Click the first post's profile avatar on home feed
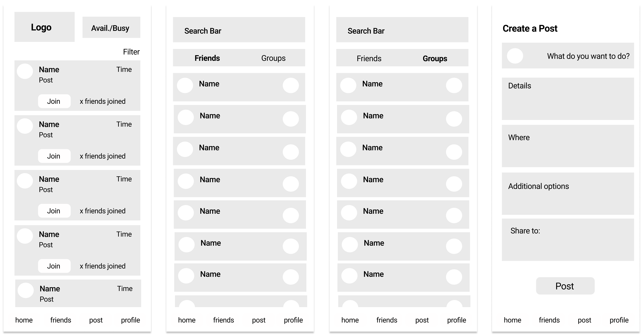Viewport: 644px width, 336px height. pos(25,71)
